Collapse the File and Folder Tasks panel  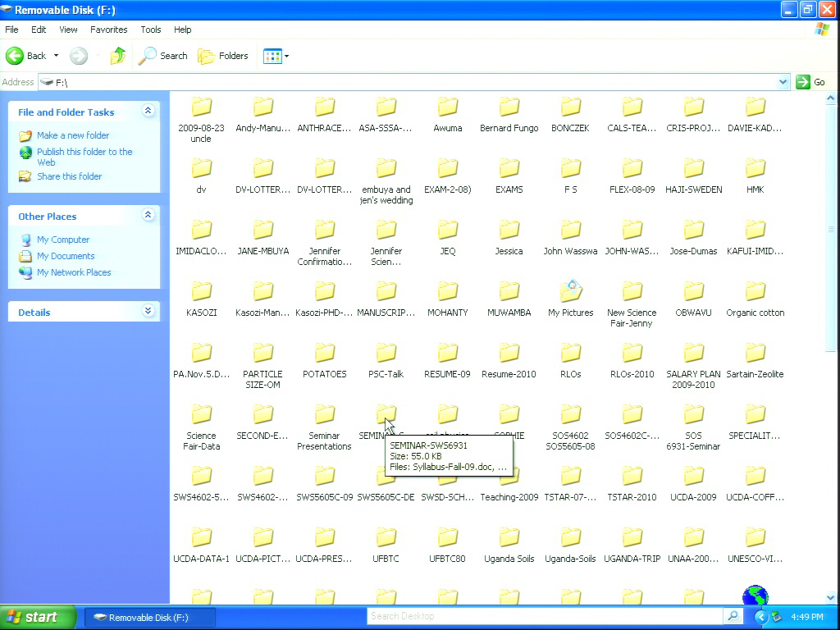[x=148, y=111]
